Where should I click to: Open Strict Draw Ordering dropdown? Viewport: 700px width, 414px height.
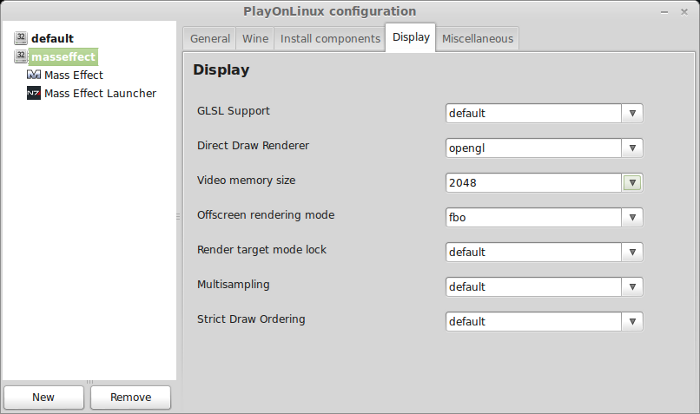(x=632, y=322)
